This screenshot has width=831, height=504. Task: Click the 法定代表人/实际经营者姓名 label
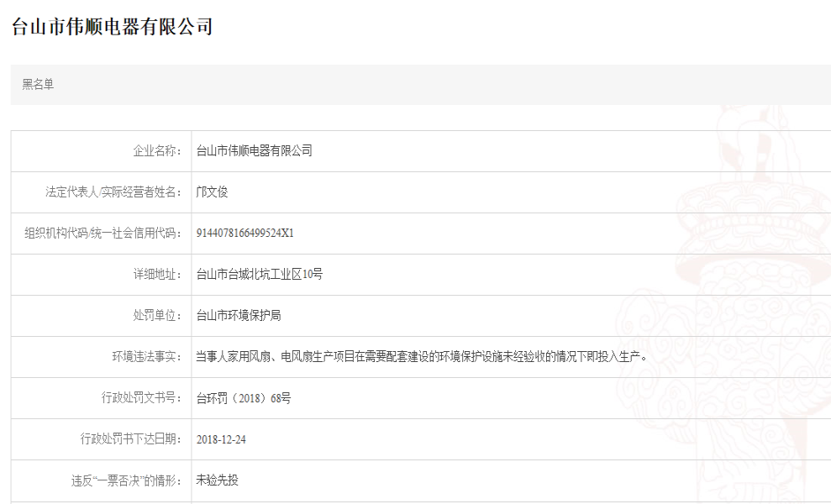113,192
